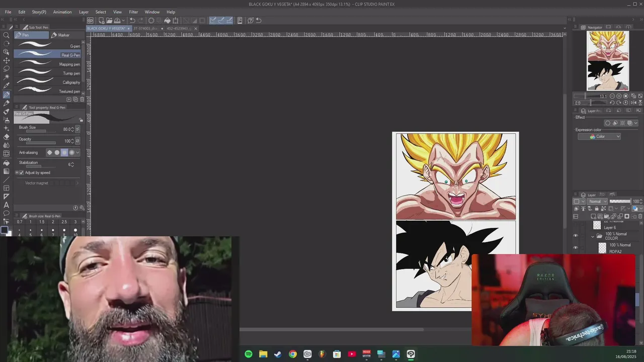
Task: Click the Scale/Transform icon in command bar
Action: pos(176,21)
